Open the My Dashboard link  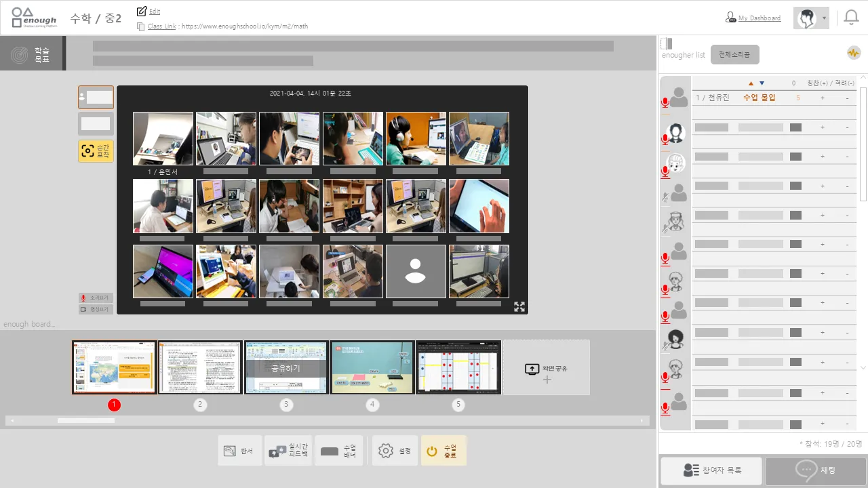(759, 18)
